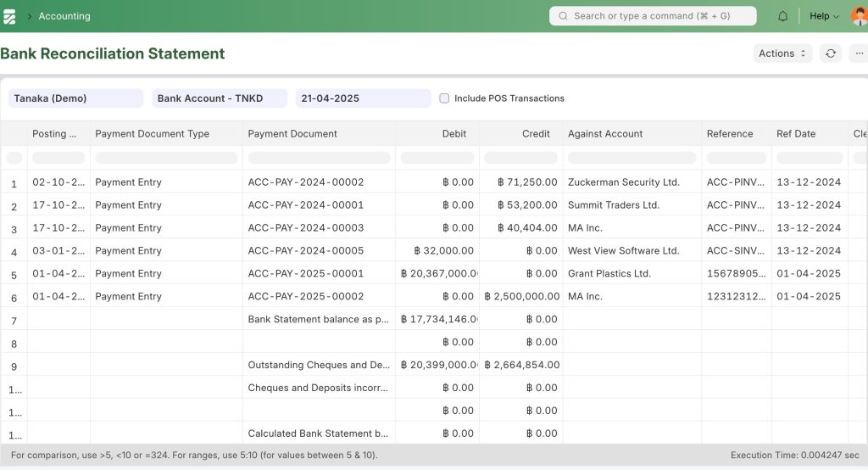Focus the Credit column filter field
The width and height of the screenshot is (868, 470).
pyautogui.click(x=520, y=158)
